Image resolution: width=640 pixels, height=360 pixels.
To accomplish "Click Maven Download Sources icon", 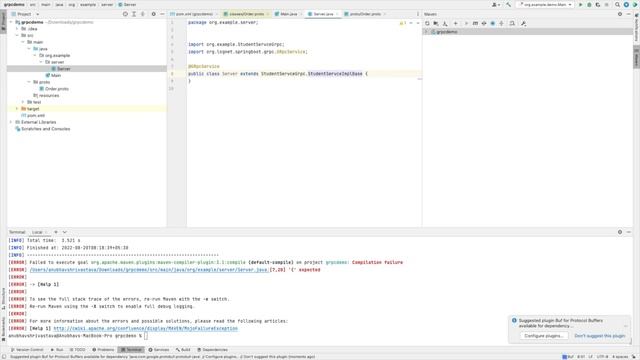I will point(445,24).
